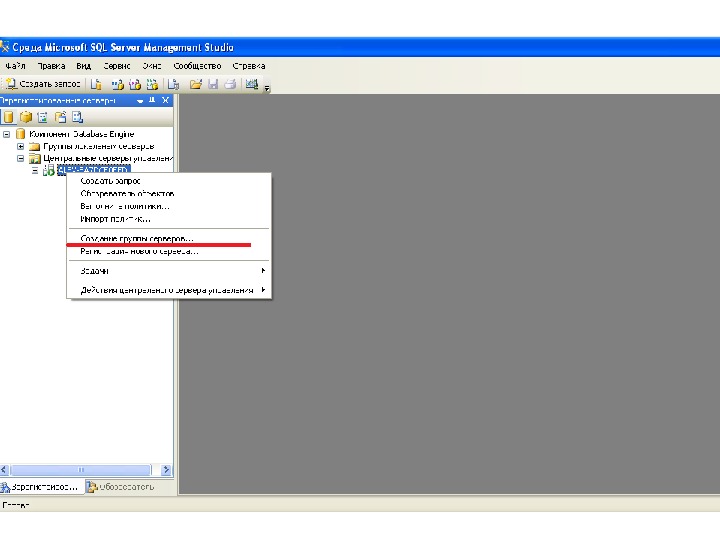
Task: Open a new Analysis Services XMLA query
Action: point(152,84)
